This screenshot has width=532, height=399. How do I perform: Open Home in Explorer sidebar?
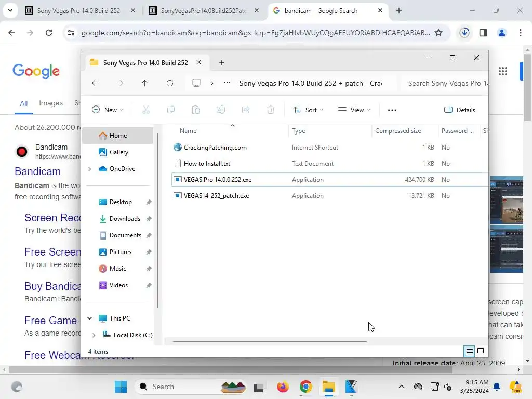click(118, 136)
